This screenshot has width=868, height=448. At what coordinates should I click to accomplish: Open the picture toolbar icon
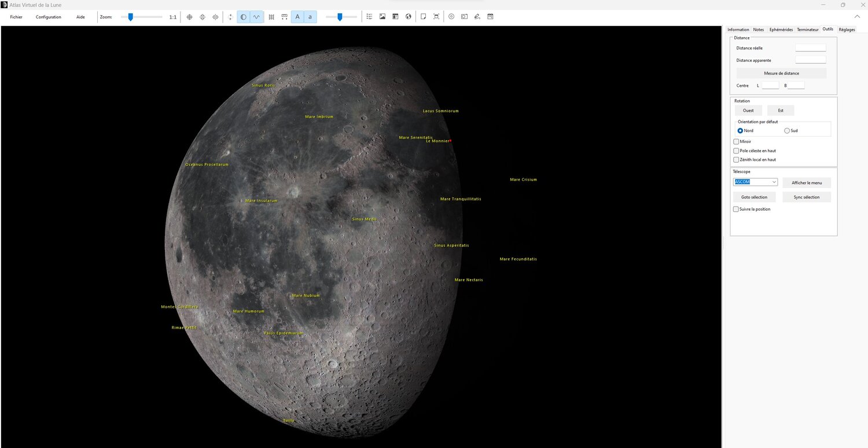382,17
